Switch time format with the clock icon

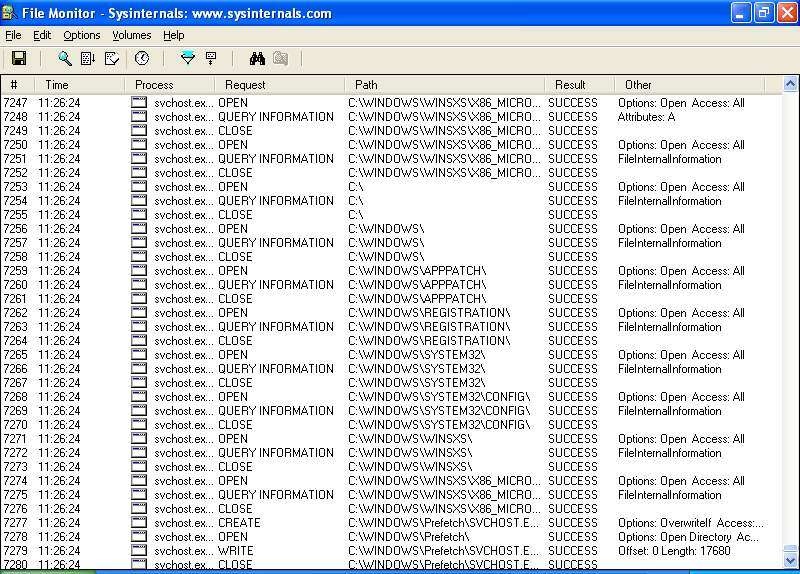tap(142, 59)
